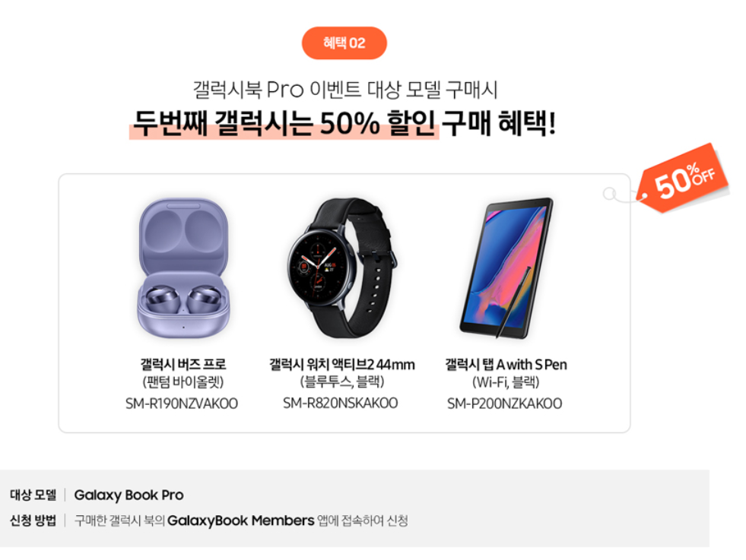This screenshot has height=560, width=746.
Task: Click the 갤럭시 탭 A with S Pen name
Action: click(506, 365)
